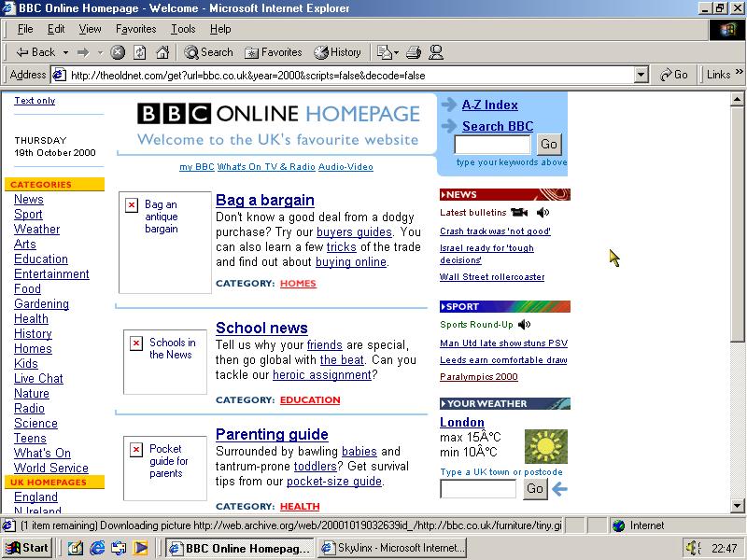Click the Refresh page toolbar icon
747x560 pixels.
[140, 52]
